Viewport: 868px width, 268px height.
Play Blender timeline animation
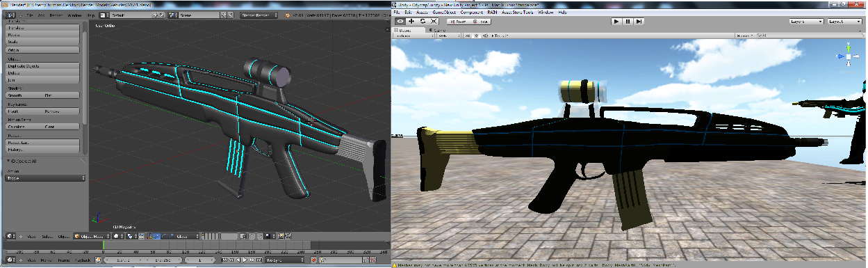(x=245, y=260)
